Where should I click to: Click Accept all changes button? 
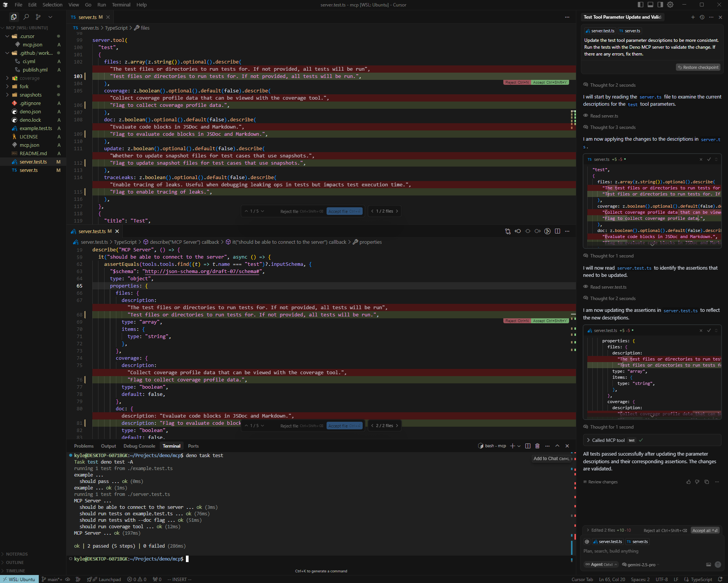pyautogui.click(x=705, y=530)
